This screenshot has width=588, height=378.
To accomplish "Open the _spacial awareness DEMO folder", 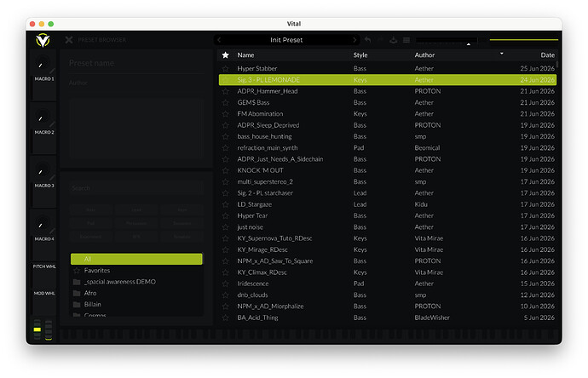I will (x=136, y=282).
